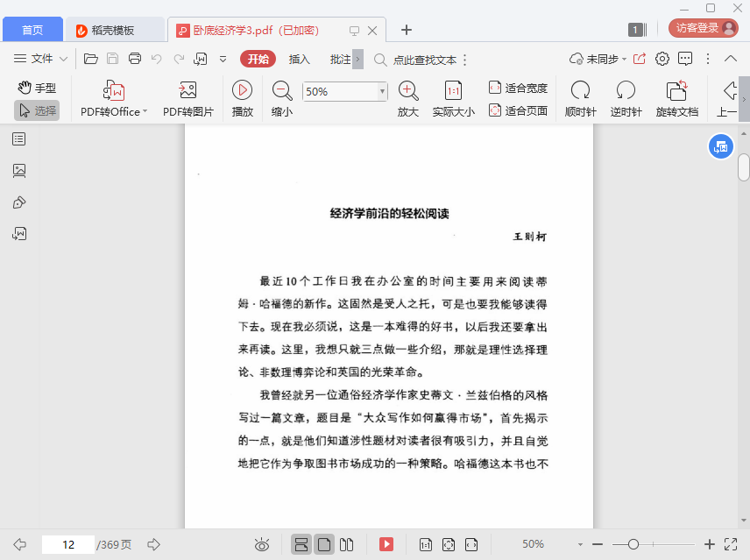Open PDF转Office converter
This screenshot has width=750, height=560.
click(x=114, y=99)
